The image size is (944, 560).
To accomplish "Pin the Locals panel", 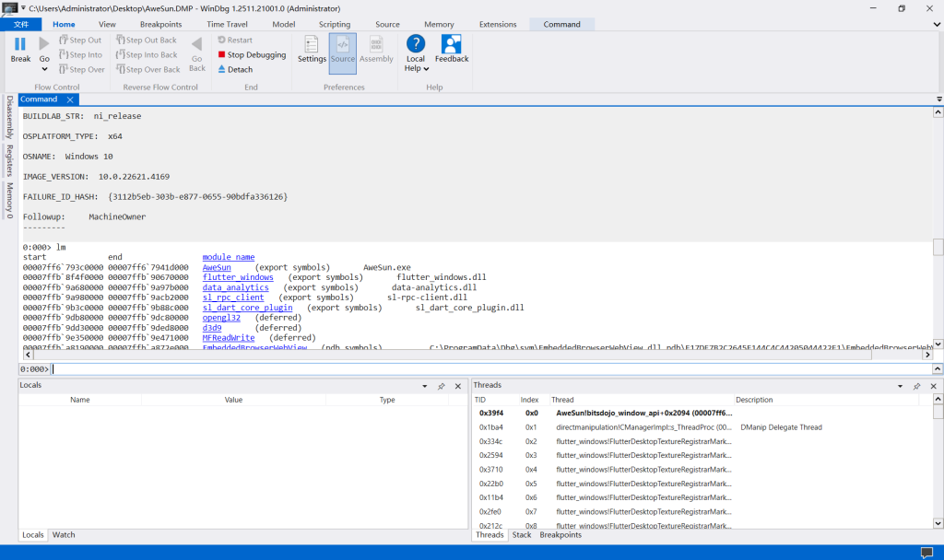I will [441, 387].
